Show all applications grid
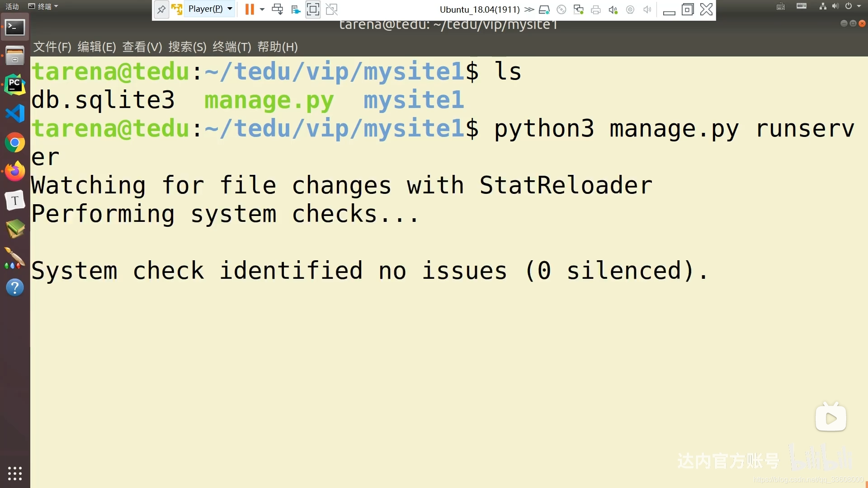Viewport: 868px width, 488px height. point(15,473)
